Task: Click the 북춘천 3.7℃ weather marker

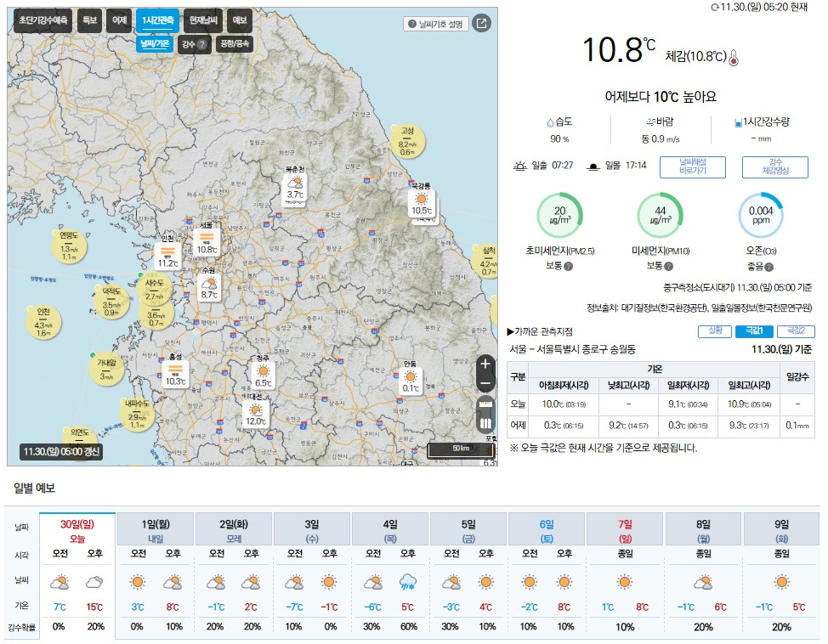Action: coord(295,189)
